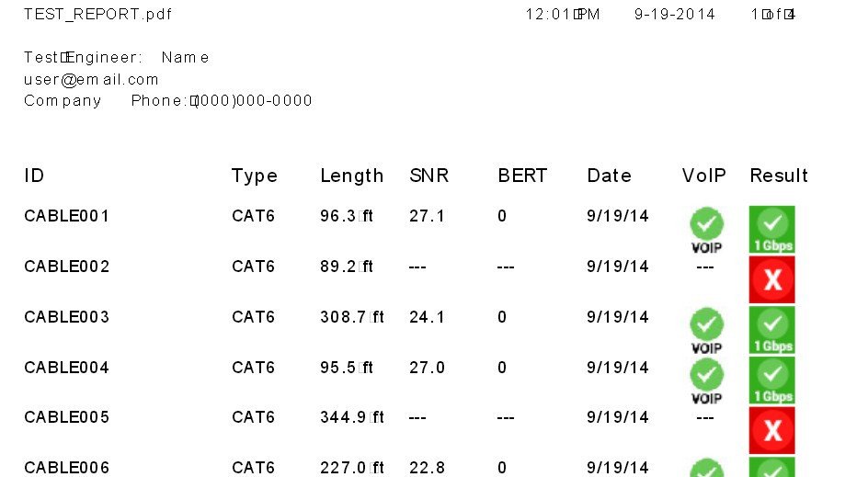Image resolution: width=868 pixels, height=477 pixels.
Task: Click the CABLE002 red X fail icon
Action: 772,279
